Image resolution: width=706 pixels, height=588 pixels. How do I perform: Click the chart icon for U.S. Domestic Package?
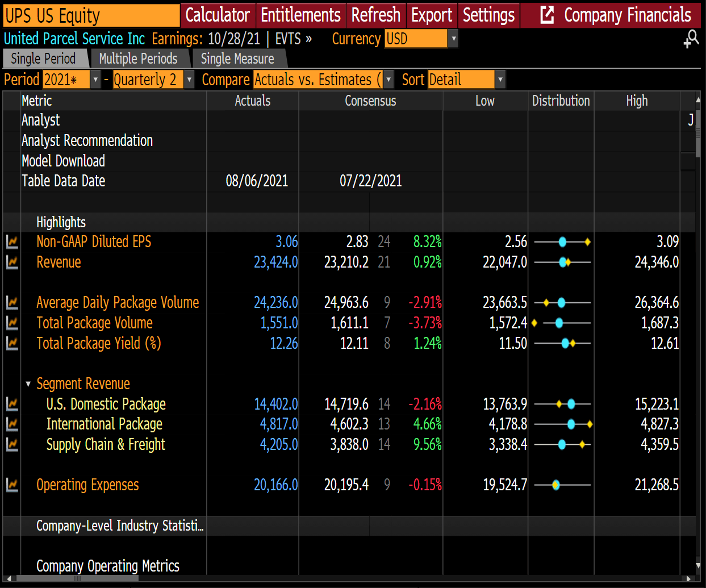(11, 404)
